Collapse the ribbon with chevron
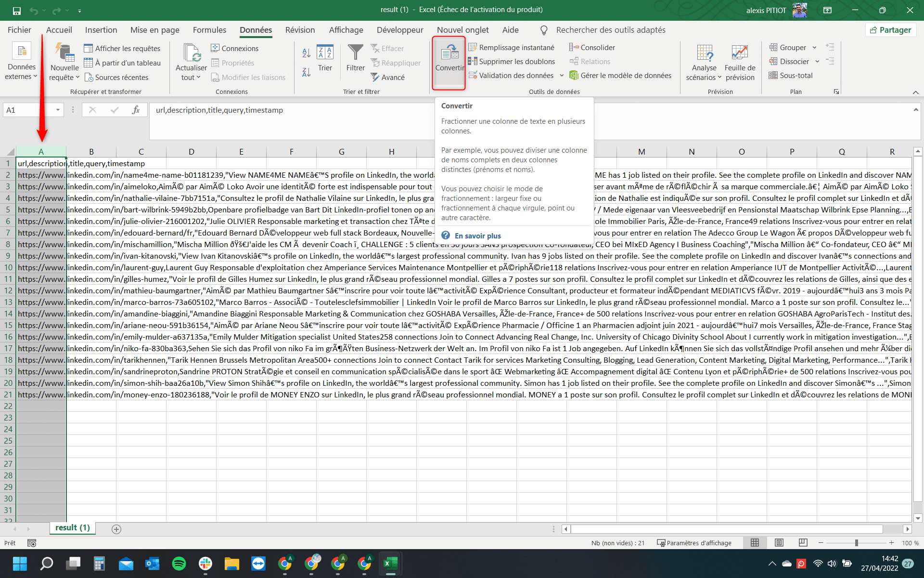The height and width of the screenshot is (578, 924). tap(915, 92)
